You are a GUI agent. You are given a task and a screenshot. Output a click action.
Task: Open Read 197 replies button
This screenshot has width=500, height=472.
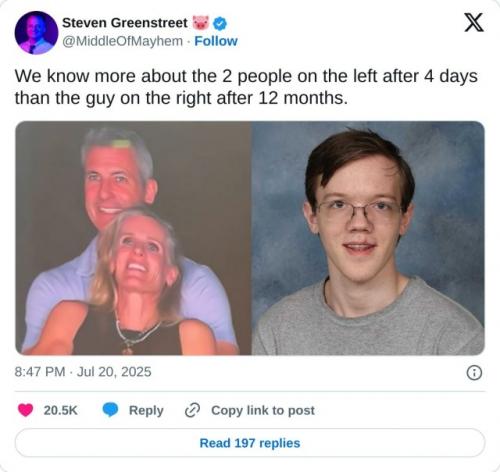click(250, 443)
